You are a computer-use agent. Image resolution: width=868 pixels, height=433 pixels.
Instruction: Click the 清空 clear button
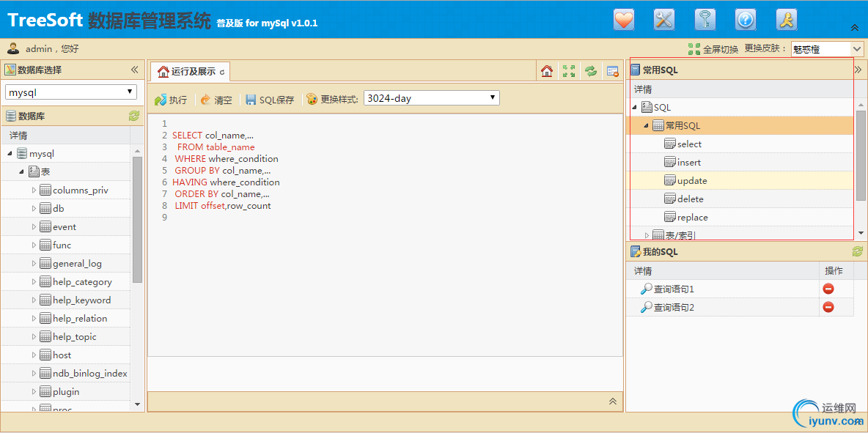tap(216, 100)
